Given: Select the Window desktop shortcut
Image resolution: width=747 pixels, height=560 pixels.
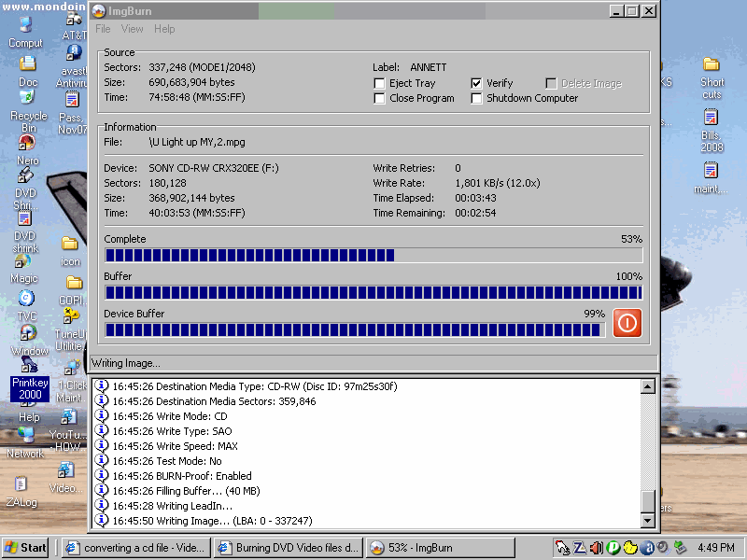Looking at the screenshot, I should (29, 340).
